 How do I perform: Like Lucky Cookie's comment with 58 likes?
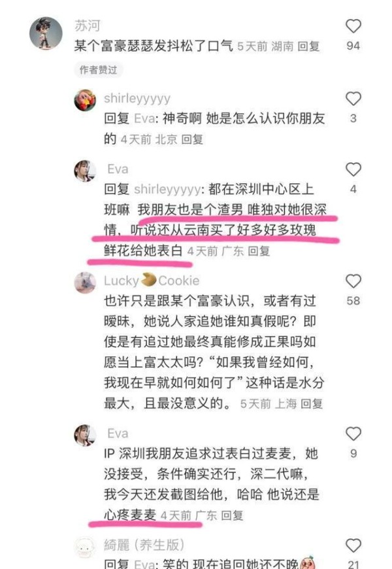353,281
